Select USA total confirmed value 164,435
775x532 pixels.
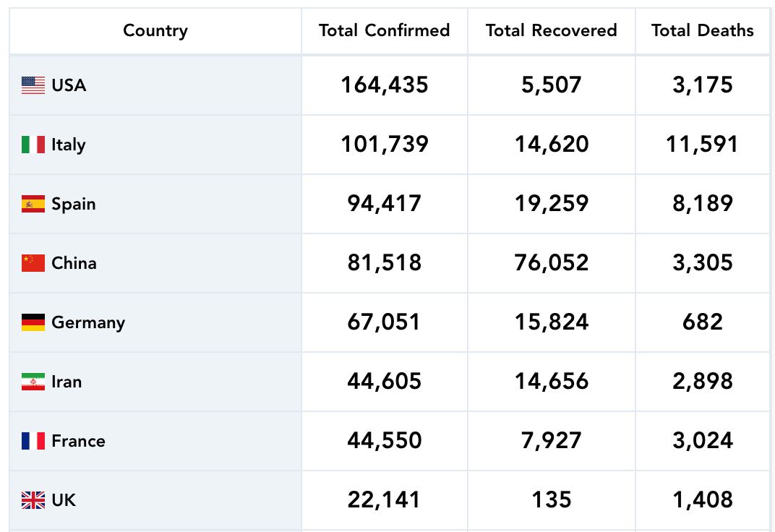pos(384,85)
